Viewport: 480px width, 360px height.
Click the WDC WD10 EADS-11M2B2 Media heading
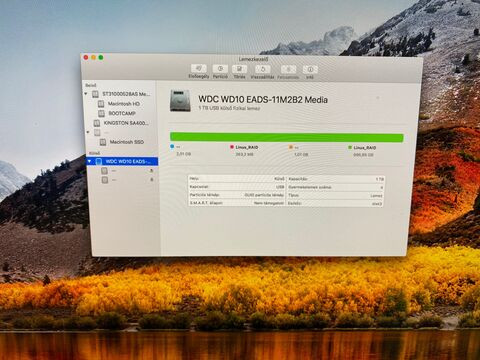[x=263, y=99]
